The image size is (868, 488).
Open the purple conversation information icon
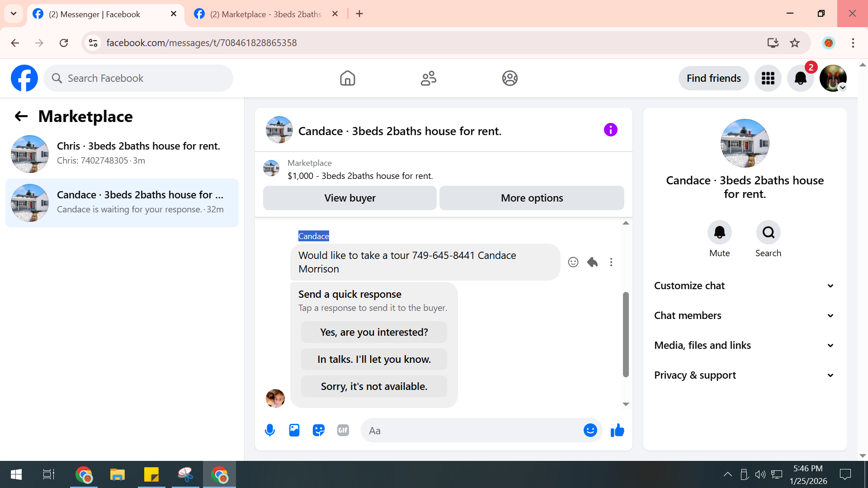(610, 130)
